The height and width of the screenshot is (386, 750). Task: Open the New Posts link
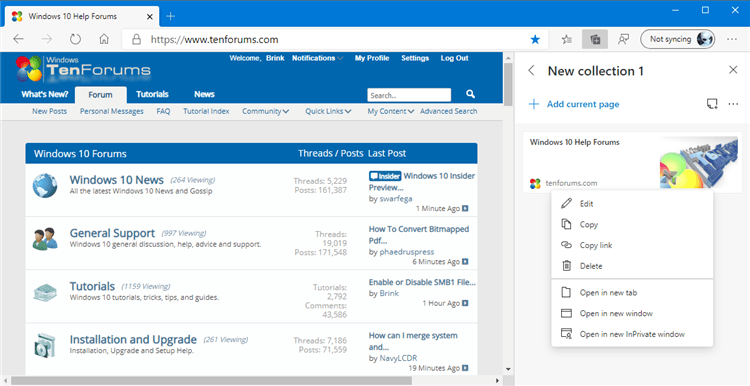(50, 111)
